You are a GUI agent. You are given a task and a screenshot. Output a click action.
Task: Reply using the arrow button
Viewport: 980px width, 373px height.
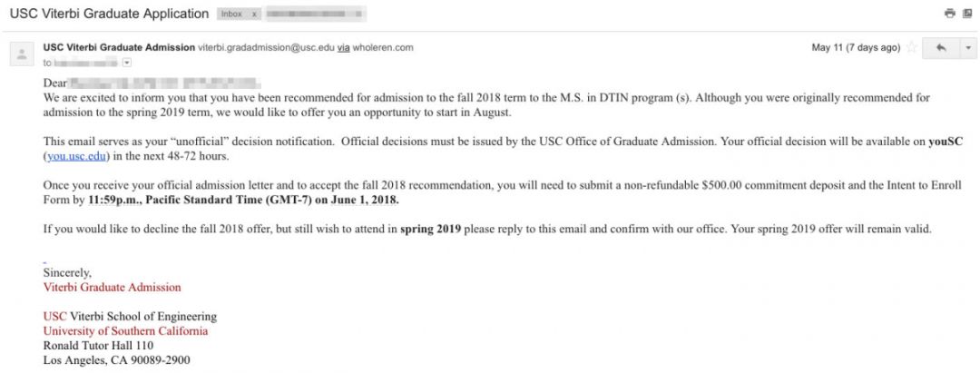point(940,48)
